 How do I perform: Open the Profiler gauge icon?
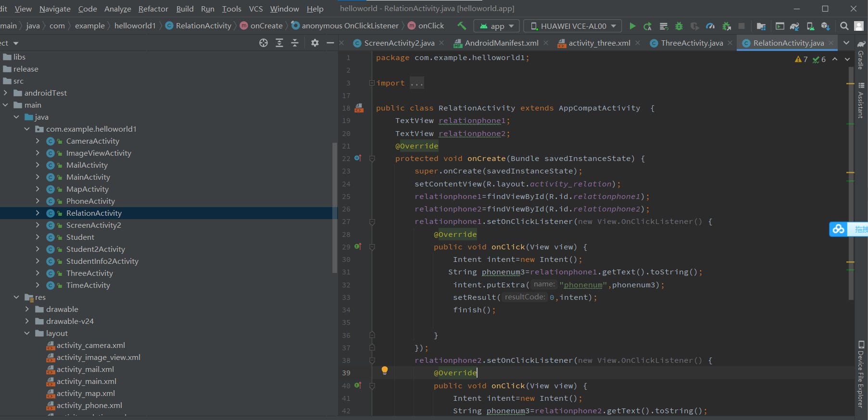coord(710,26)
